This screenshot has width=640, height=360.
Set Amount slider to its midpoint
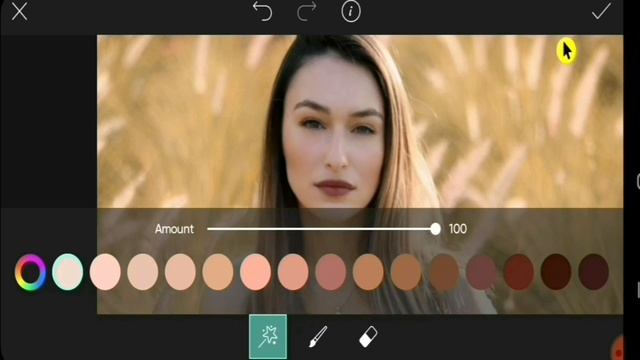(x=321, y=229)
